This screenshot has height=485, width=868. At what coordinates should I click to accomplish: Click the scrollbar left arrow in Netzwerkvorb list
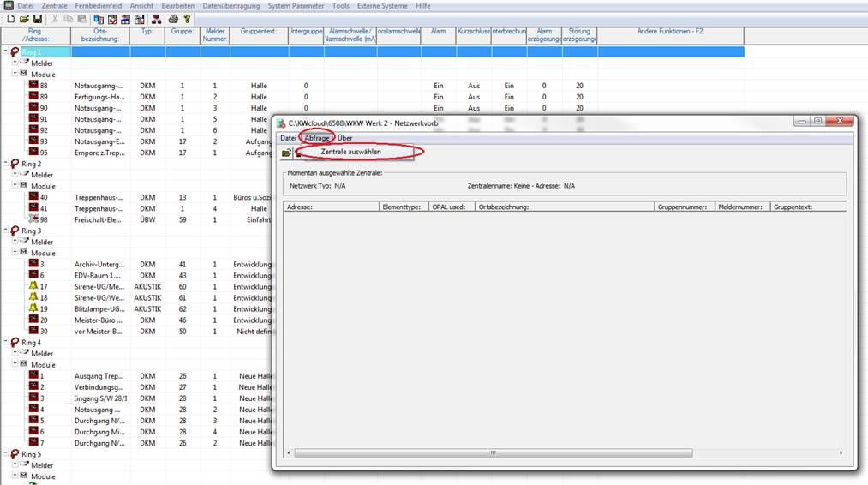coord(289,453)
